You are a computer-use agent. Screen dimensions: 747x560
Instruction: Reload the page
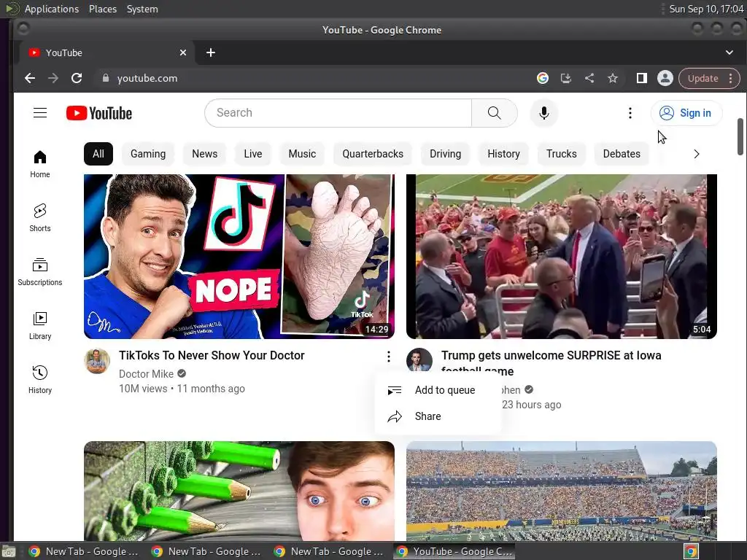[77, 78]
